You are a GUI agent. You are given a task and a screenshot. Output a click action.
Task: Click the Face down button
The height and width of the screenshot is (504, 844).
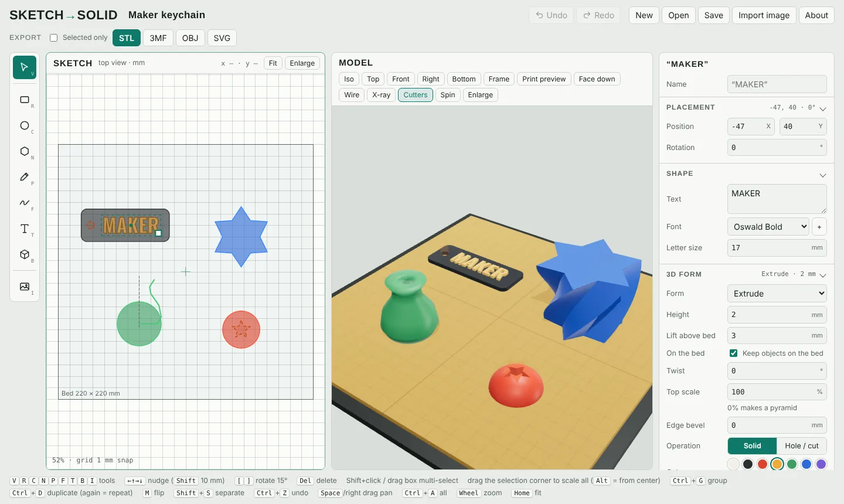coord(597,79)
